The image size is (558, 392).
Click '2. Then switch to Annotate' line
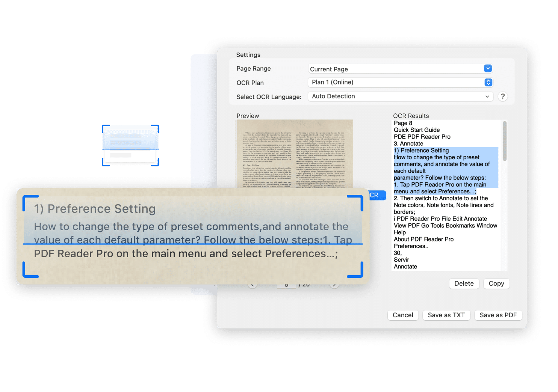coord(441,198)
